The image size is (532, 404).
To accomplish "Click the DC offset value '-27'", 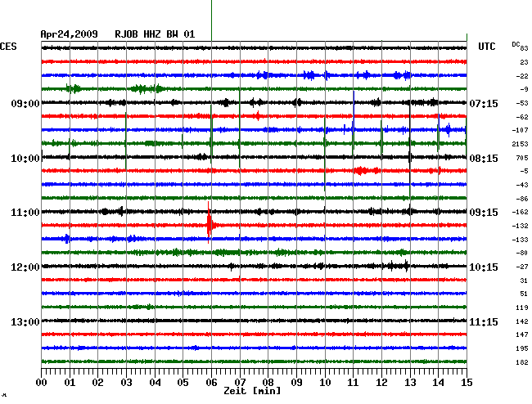I will point(522,267).
